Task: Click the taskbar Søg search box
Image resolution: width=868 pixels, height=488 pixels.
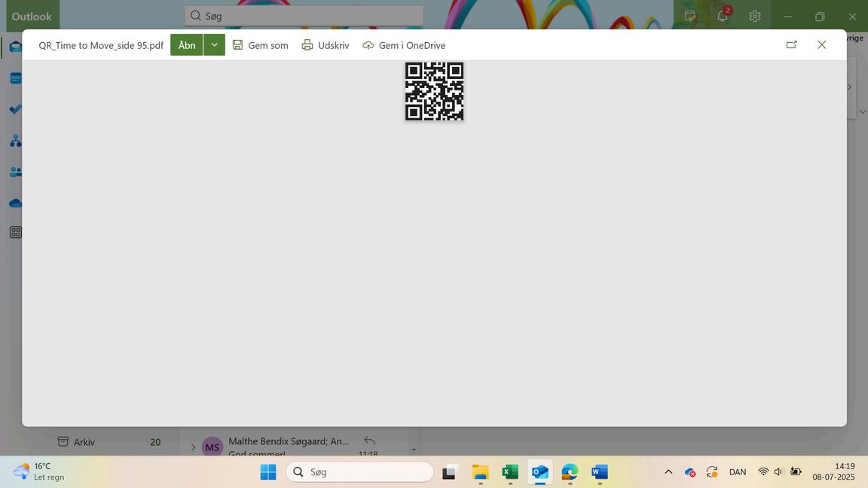Action: (360, 472)
